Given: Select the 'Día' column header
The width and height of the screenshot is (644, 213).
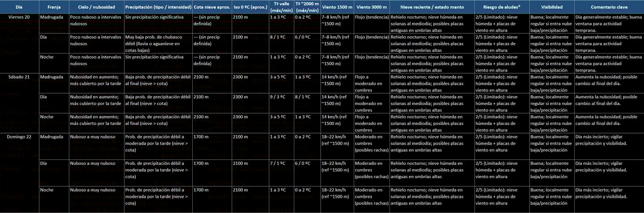Looking at the screenshot, I should 19,7.
